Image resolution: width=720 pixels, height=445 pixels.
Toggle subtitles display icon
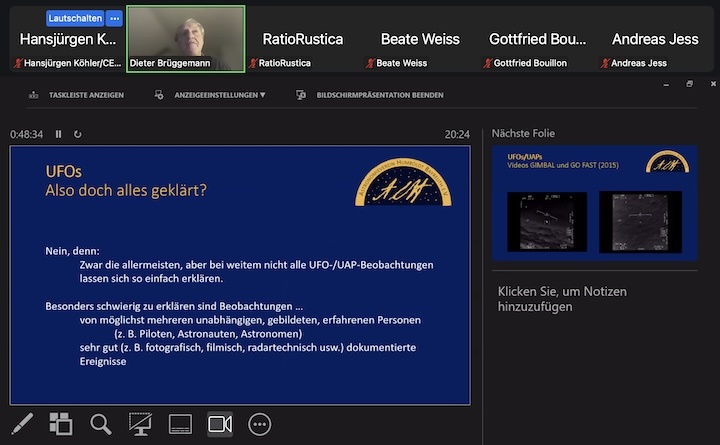[180, 424]
